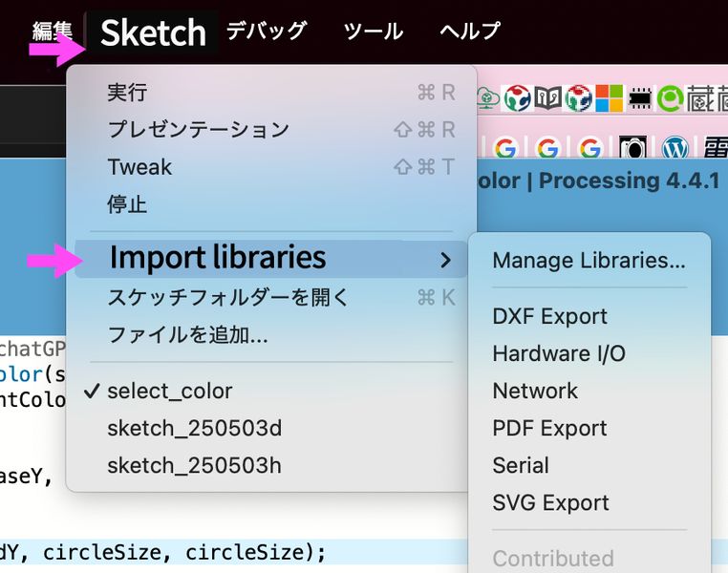Select ファイルを追加… menu item

(271, 334)
